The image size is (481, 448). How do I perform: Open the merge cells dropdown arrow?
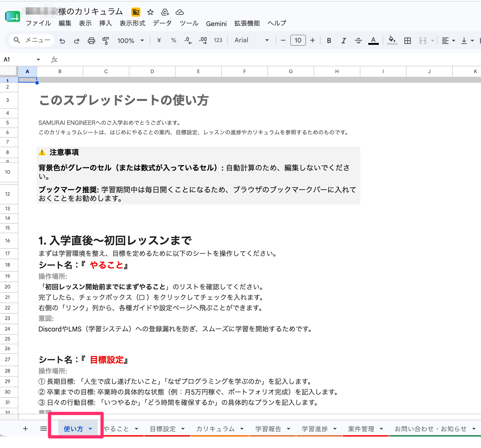point(432,41)
